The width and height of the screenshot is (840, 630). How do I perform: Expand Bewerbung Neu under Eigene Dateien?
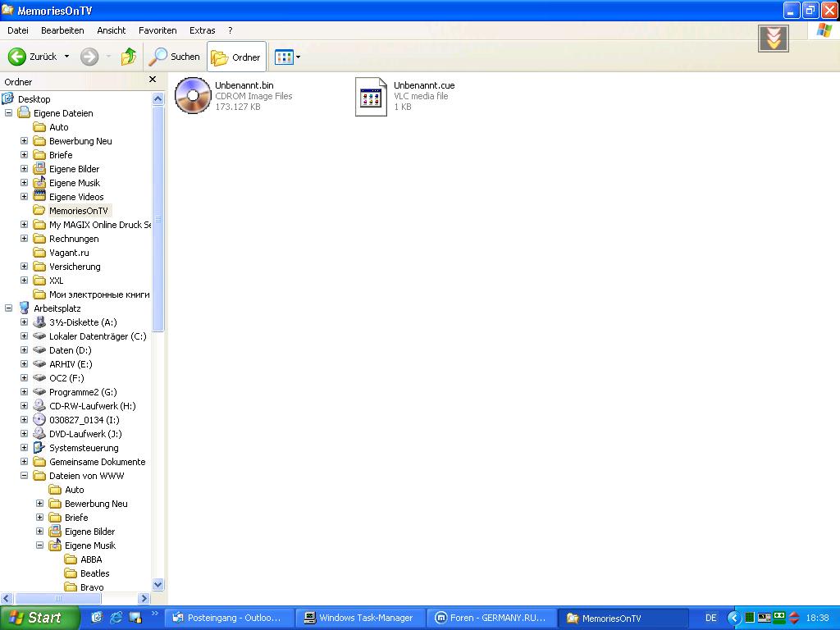pos(24,141)
